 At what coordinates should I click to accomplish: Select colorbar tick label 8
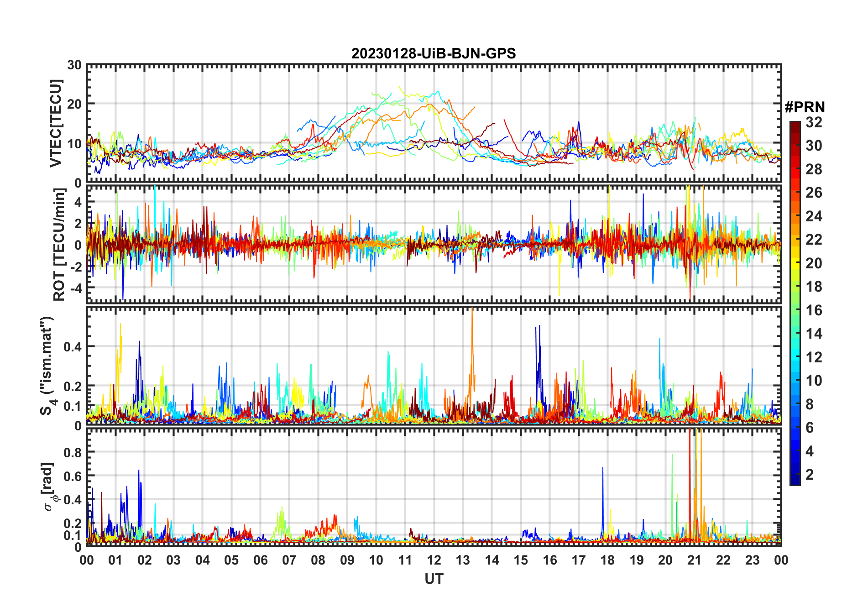point(810,404)
